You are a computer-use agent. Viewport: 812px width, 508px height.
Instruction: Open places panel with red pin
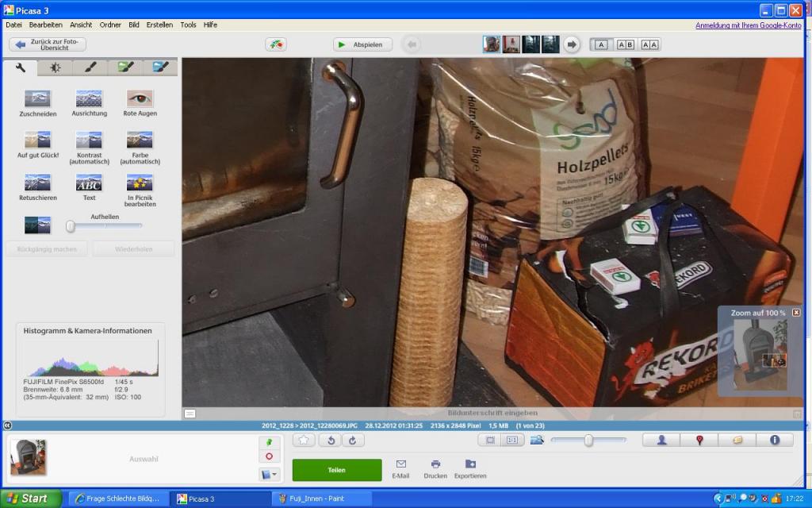[699, 440]
